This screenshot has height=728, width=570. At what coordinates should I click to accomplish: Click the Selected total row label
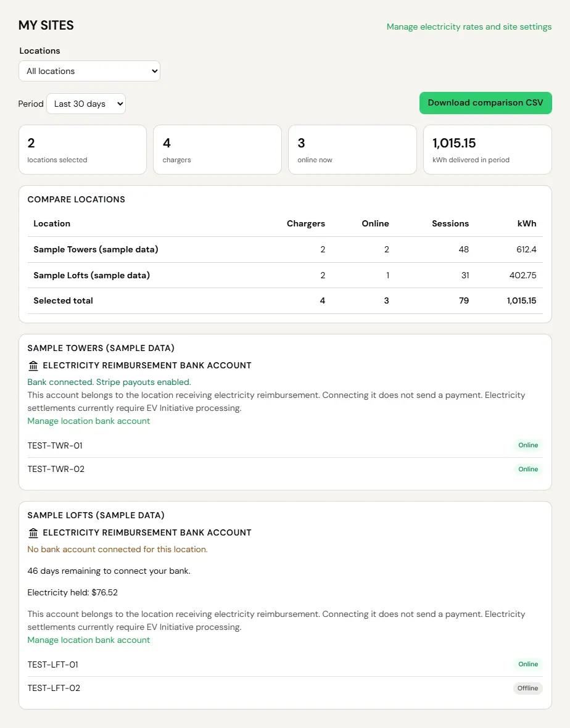[x=63, y=300]
